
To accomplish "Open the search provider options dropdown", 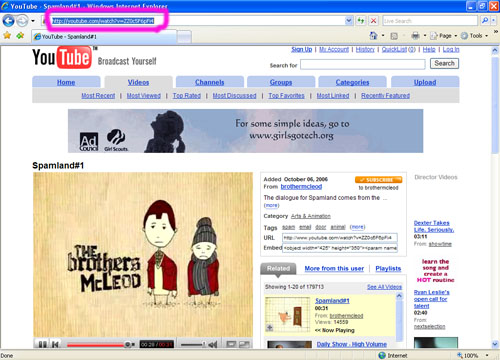I will pos(494,21).
